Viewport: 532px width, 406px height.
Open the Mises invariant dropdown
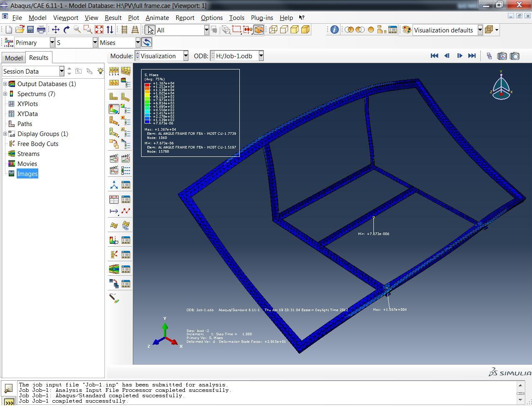tap(137, 42)
